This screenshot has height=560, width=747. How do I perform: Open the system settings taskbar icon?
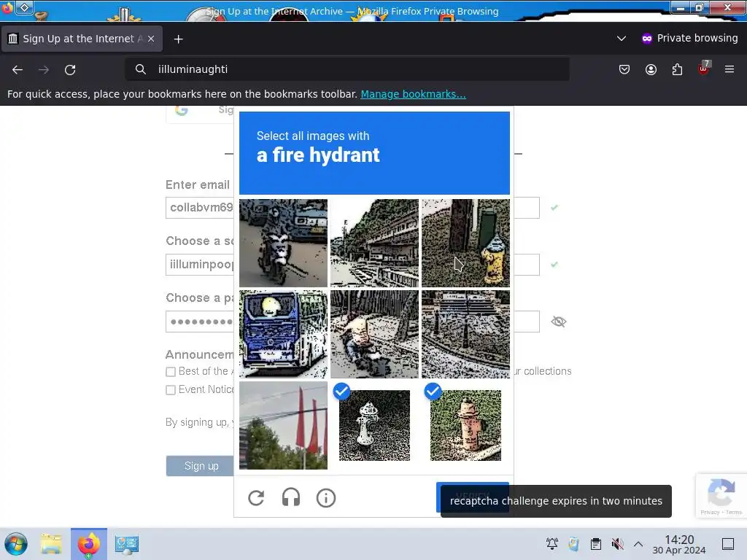click(x=127, y=544)
